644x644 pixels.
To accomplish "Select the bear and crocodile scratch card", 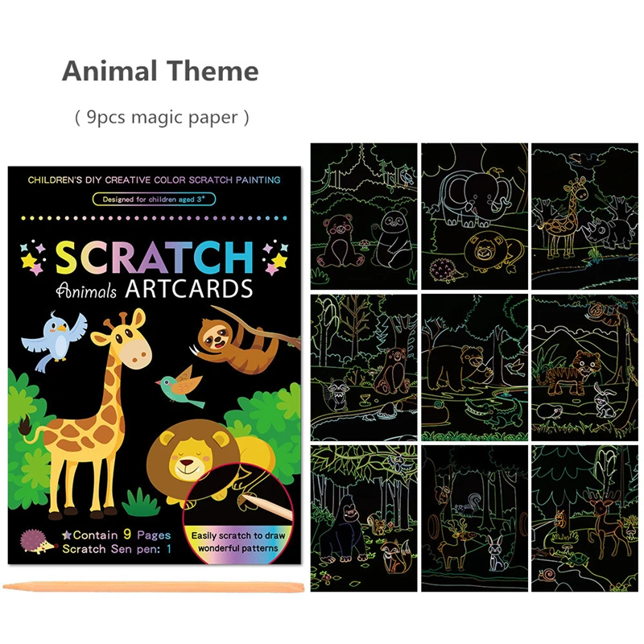I will [474, 368].
